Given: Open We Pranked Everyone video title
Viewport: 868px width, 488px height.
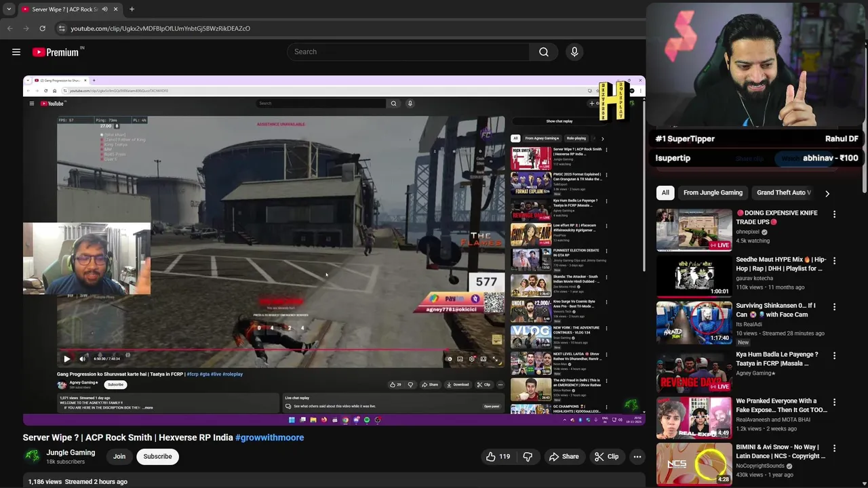Looking at the screenshot, I should (x=781, y=405).
